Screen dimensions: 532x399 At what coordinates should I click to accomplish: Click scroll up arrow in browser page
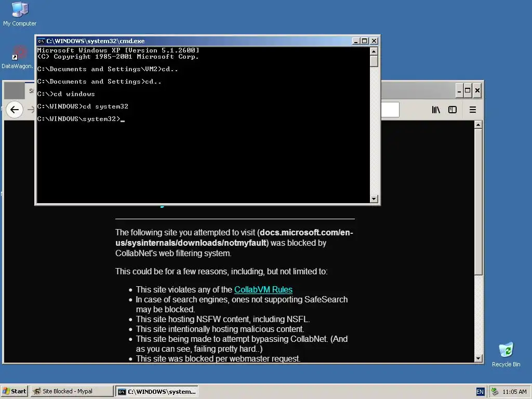click(x=478, y=125)
